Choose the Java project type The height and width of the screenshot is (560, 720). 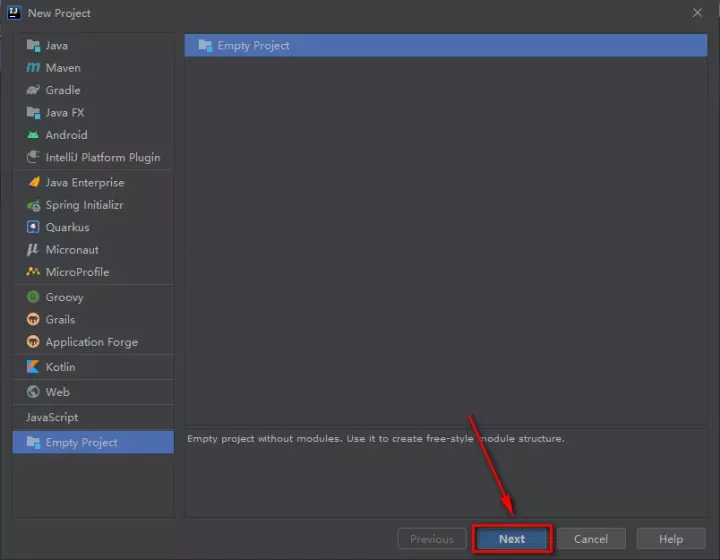[x=56, y=46]
